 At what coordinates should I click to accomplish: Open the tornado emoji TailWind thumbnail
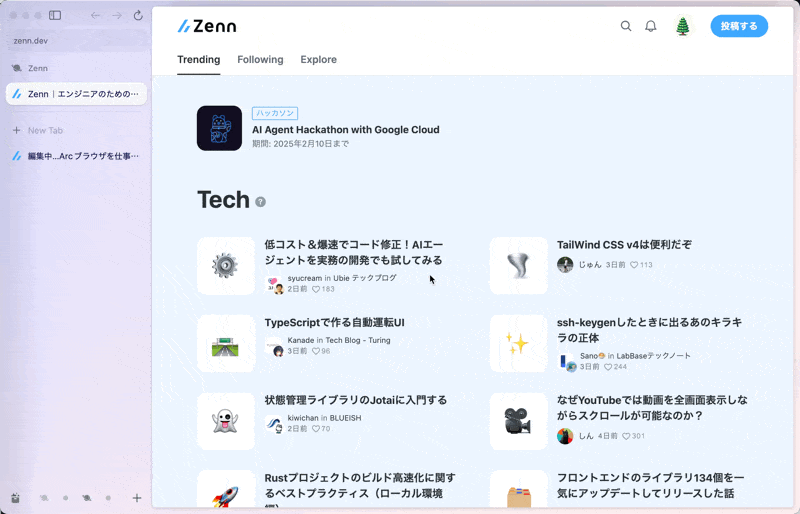pyautogui.click(x=518, y=266)
